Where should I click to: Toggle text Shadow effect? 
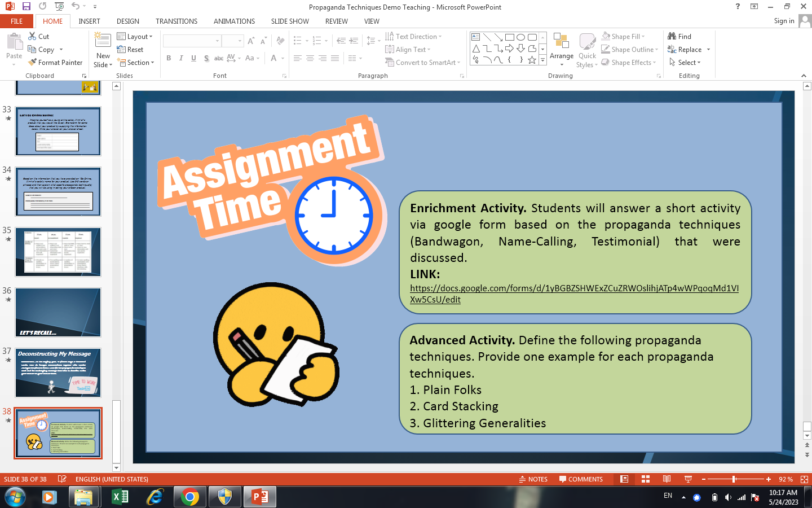pyautogui.click(x=206, y=58)
